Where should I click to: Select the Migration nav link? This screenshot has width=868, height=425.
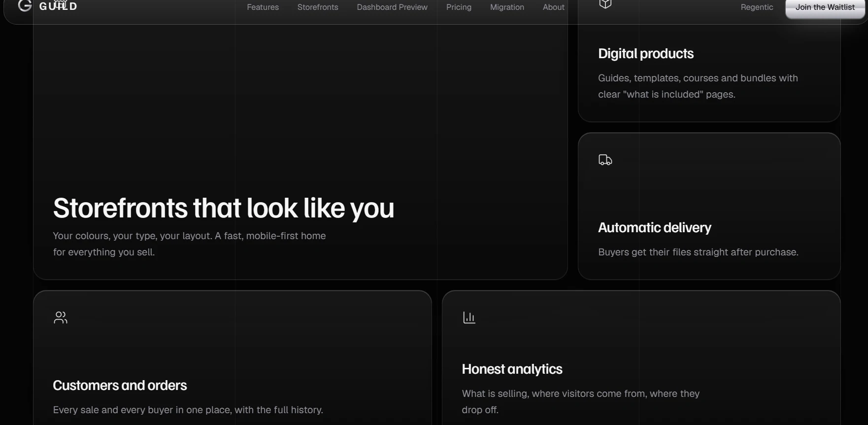[507, 7]
